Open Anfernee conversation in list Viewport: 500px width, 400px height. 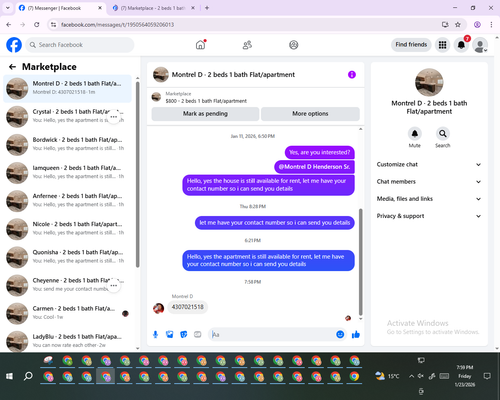[67, 201]
